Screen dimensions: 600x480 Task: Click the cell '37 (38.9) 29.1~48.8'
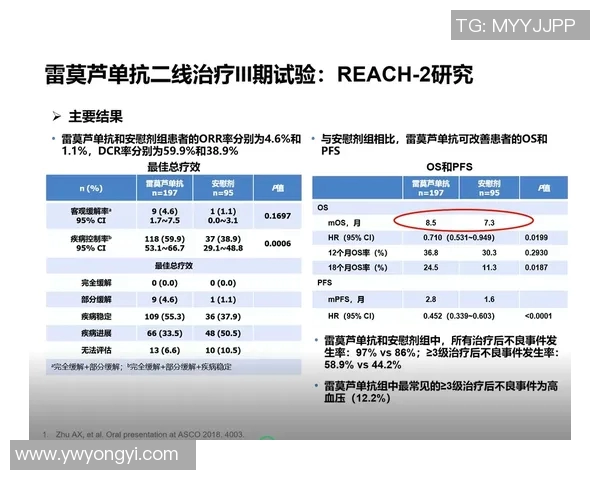pos(223,243)
